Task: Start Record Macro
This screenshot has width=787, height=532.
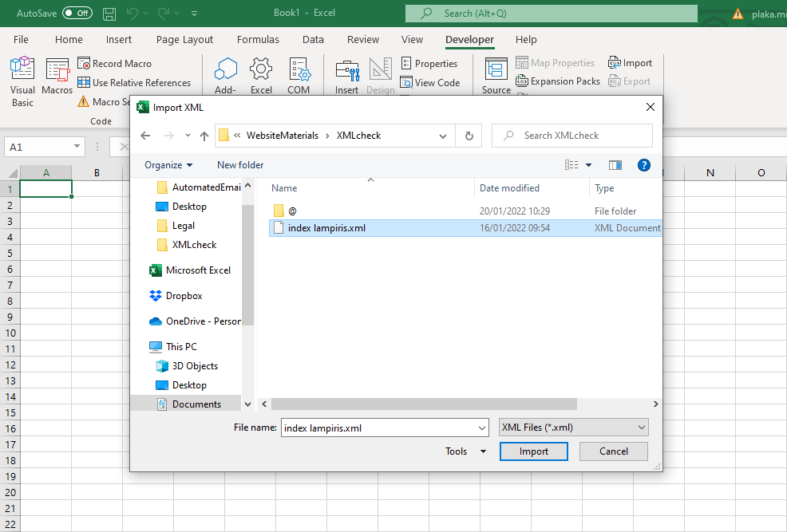Action: coord(114,64)
